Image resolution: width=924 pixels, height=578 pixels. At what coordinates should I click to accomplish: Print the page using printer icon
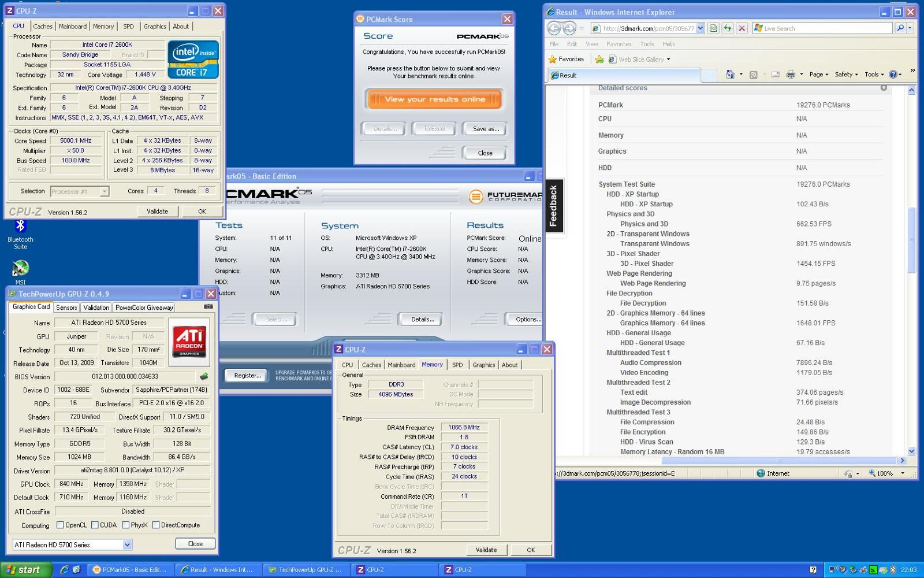pos(791,75)
